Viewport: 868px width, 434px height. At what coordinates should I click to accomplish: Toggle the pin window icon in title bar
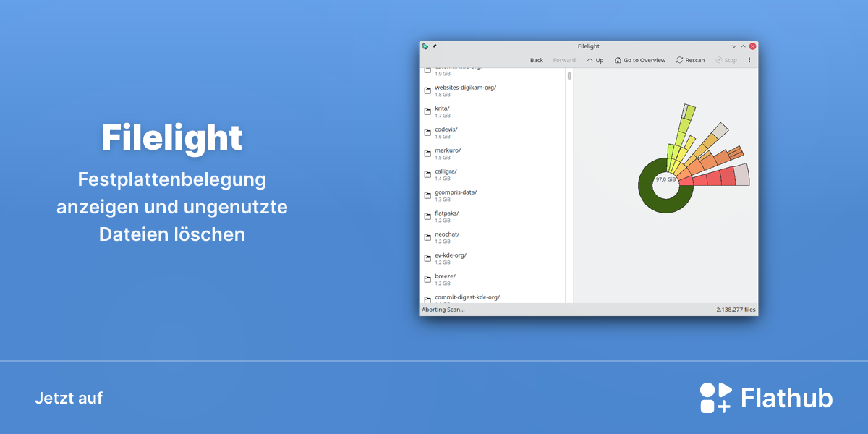point(434,46)
